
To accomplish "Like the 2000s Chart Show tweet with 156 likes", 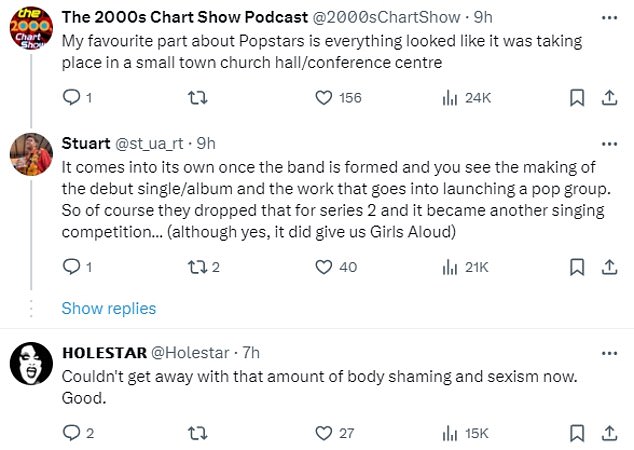I will (x=324, y=97).
